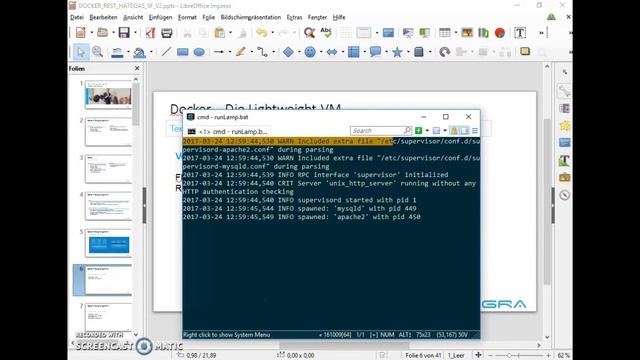The width and height of the screenshot is (640, 360).
Task: Open dropdown arrow next to Insert table
Action: pos(456,33)
